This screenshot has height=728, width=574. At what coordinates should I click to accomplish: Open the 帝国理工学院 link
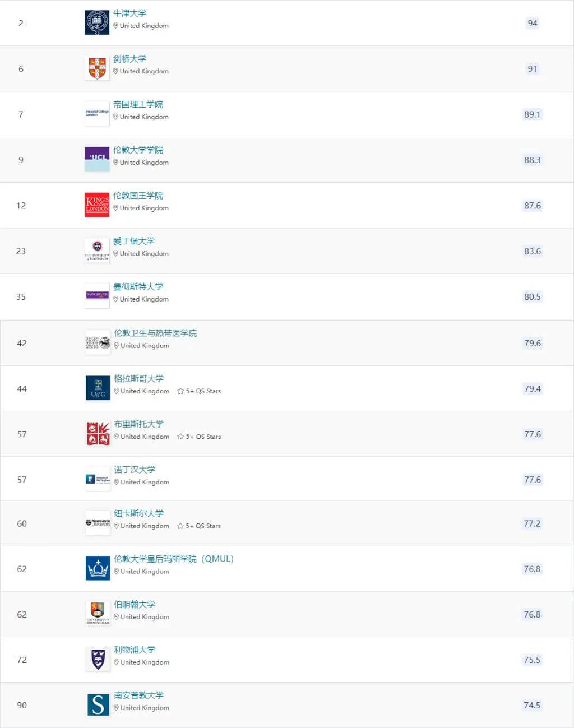tap(138, 105)
